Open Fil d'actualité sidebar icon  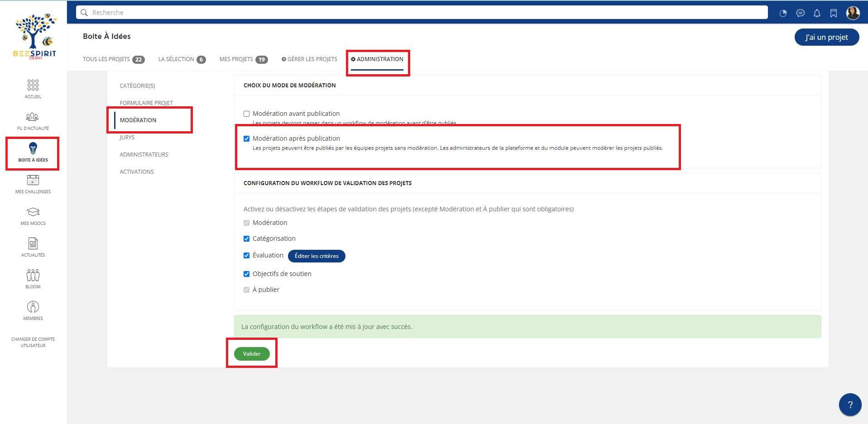click(32, 117)
